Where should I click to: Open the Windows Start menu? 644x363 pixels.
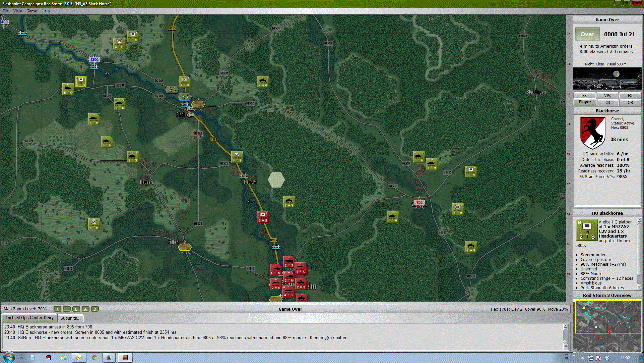point(9,357)
